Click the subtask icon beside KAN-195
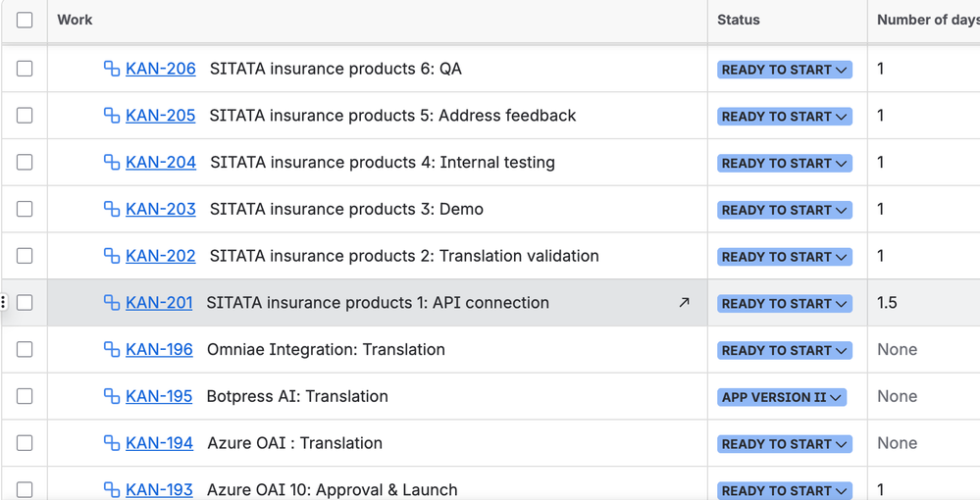 coord(112,397)
